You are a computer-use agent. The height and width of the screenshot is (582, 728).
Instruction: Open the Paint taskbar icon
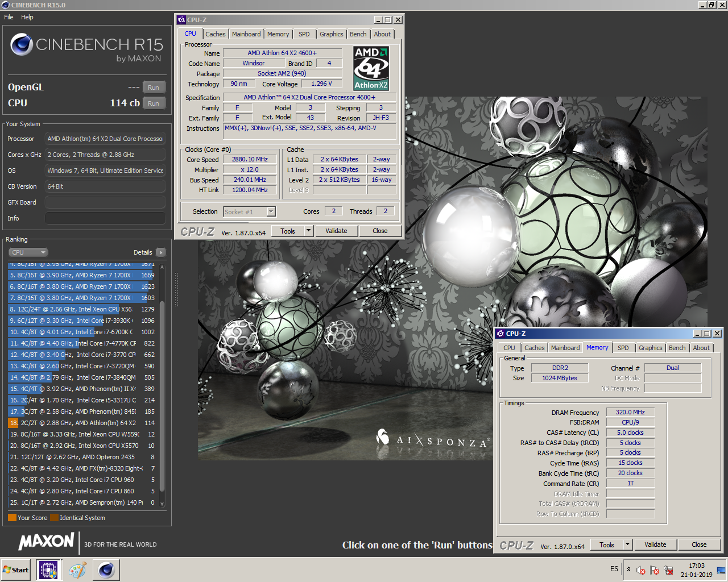[x=77, y=569]
